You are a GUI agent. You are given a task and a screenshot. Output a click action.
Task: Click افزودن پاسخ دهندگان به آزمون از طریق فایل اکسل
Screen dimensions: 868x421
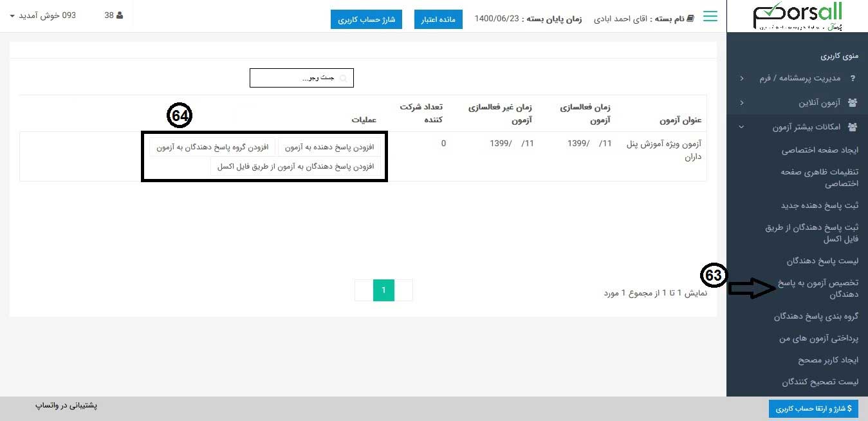point(295,167)
